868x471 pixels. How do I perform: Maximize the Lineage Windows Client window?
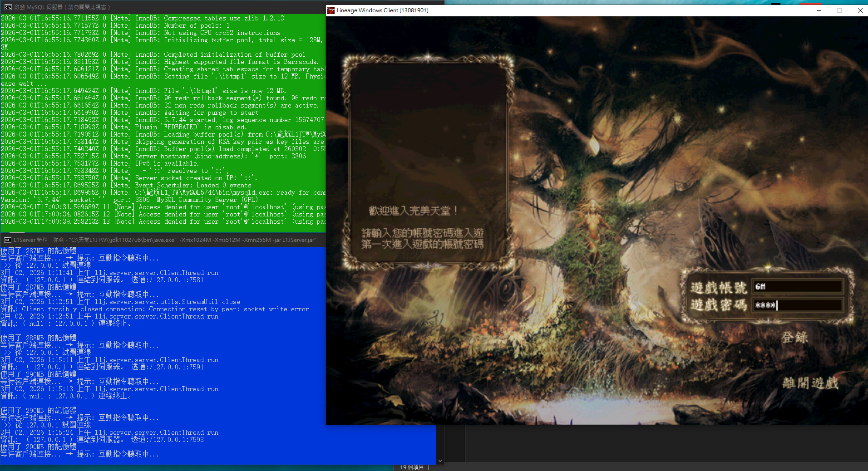[x=839, y=10]
